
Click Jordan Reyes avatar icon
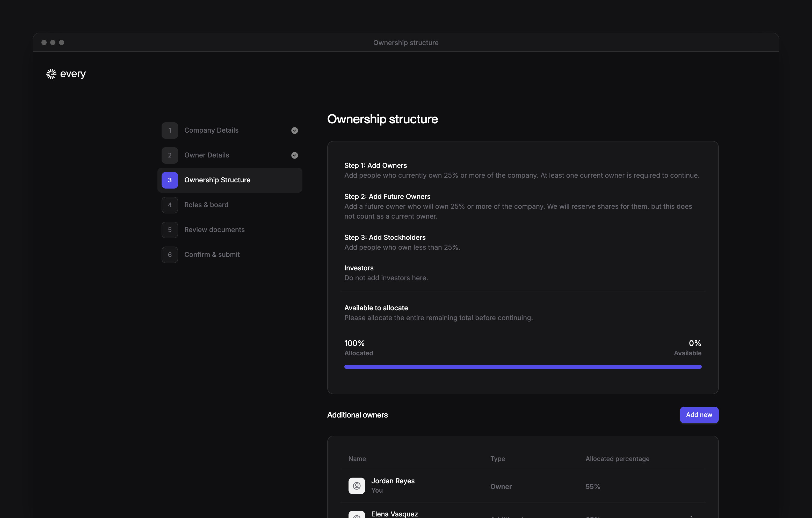click(x=357, y=486)
